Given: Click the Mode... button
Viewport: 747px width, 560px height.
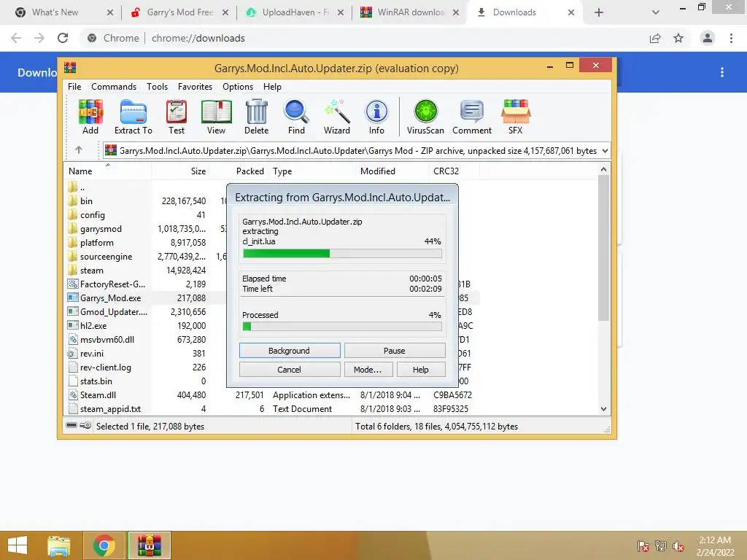Looking at the screenshot, I should pyautogui.click(x=368, y=370).
